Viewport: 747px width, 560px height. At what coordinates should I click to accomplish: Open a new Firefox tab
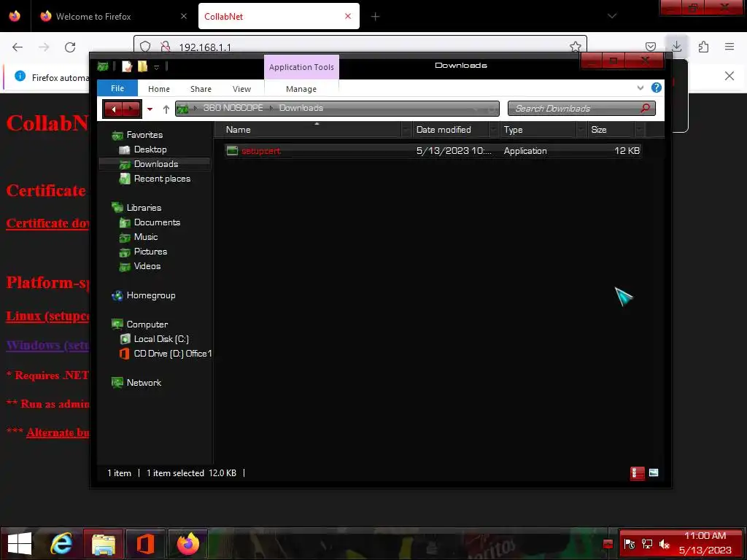[376, 17]
